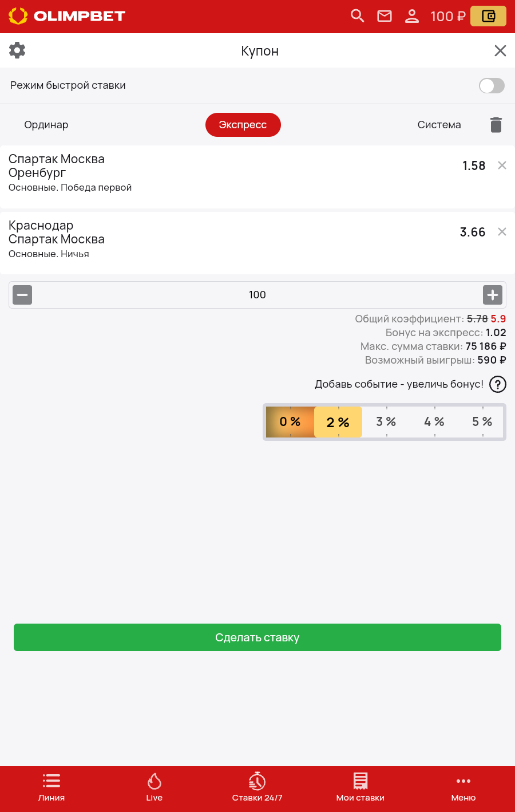The height and width of the screenshot is (812, 515).
Task: Open the Меню navigation item
Action: tap(463, 787)
